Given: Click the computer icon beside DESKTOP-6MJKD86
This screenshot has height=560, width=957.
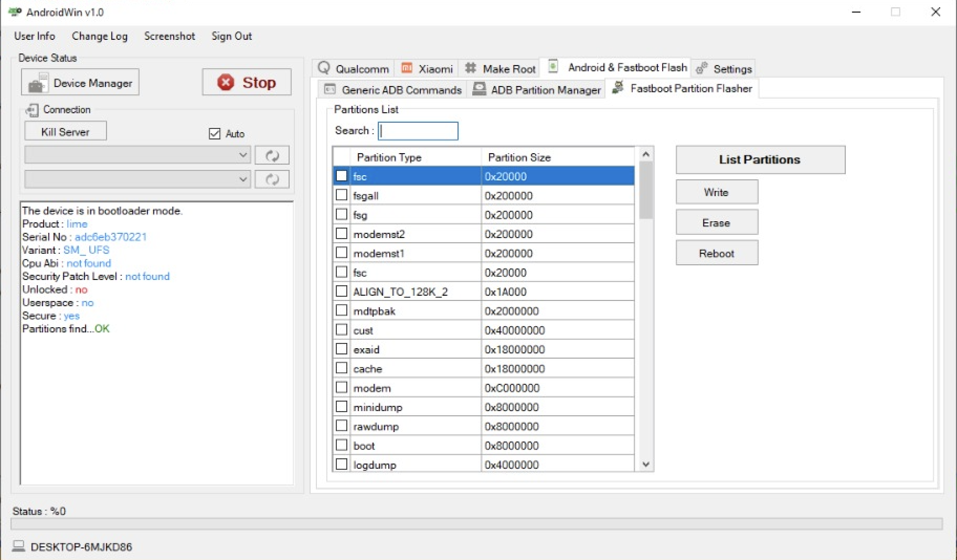Looking at the screenshot, I should coord(18,546).
